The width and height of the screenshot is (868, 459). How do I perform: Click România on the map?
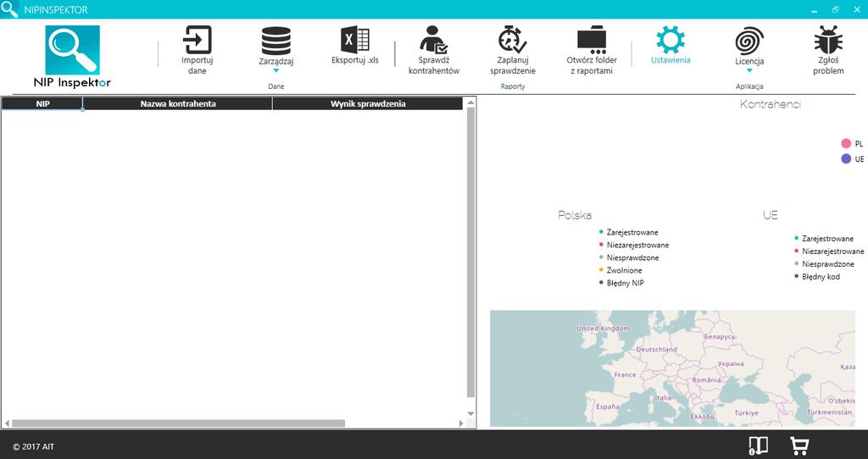(707, 380)
